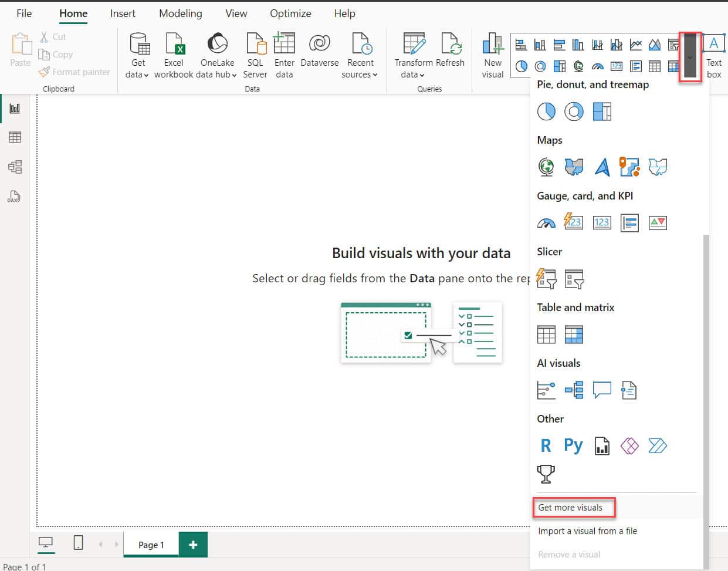Click Stacked bar chart in ribbon gallery

[x=521, y=45]
